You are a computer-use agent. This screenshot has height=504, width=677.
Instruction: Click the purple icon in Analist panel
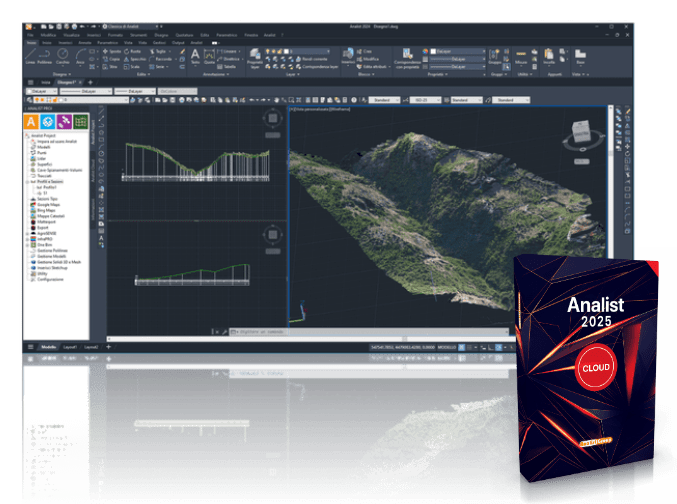[x=64, y=122]
